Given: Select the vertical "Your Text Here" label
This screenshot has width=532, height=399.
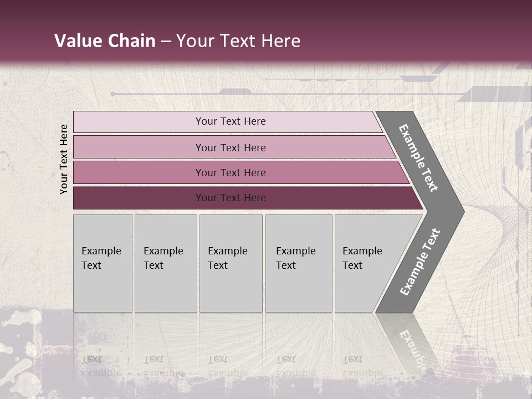Looking at the screenshot, I should (64, 160).
